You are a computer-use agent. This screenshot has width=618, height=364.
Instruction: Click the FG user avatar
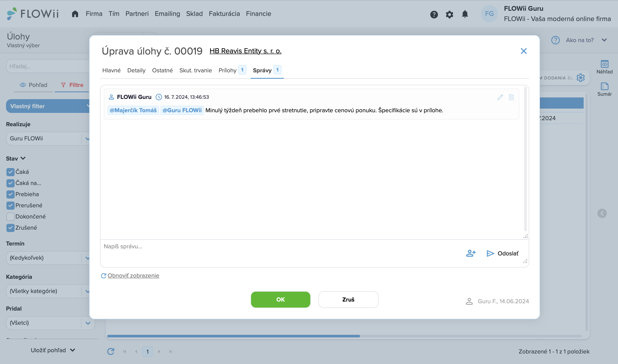[x=489, y=14]
